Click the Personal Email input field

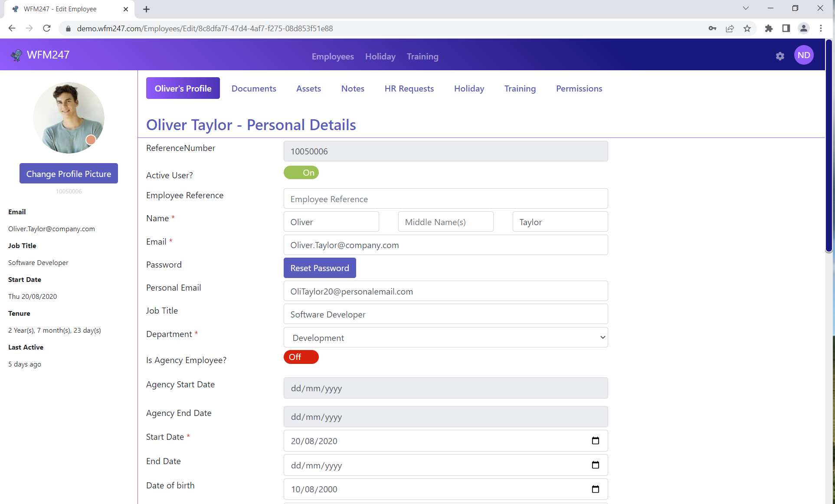tap(445, 291)
